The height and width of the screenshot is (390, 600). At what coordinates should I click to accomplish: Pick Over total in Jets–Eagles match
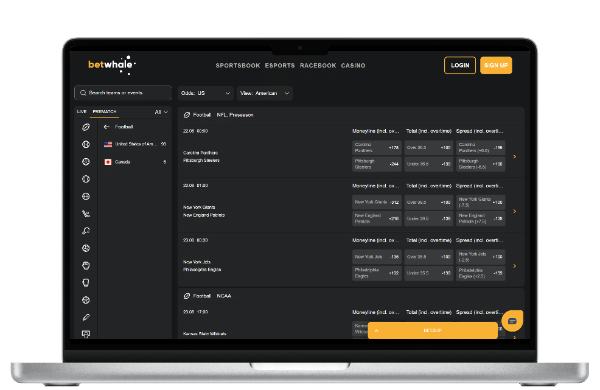[x=428, y=257]
